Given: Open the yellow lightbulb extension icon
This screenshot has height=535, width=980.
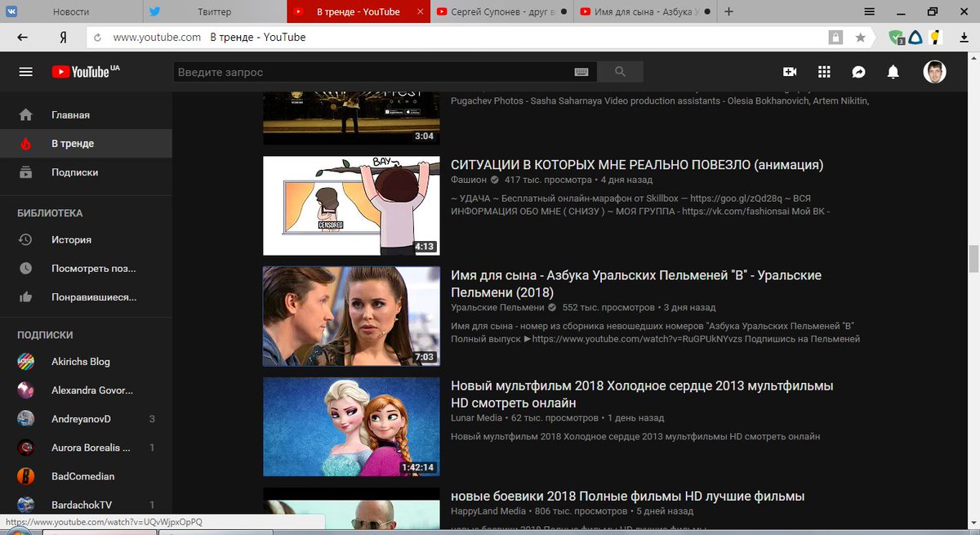Looking at the screenshot, I should (x=936, y=38).
